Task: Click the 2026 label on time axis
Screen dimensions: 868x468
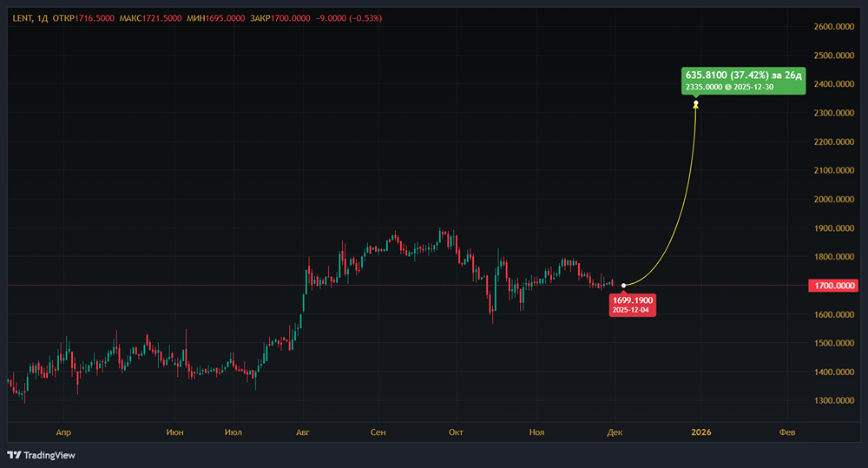Action: pyautogui.click(x=700, y=431)
